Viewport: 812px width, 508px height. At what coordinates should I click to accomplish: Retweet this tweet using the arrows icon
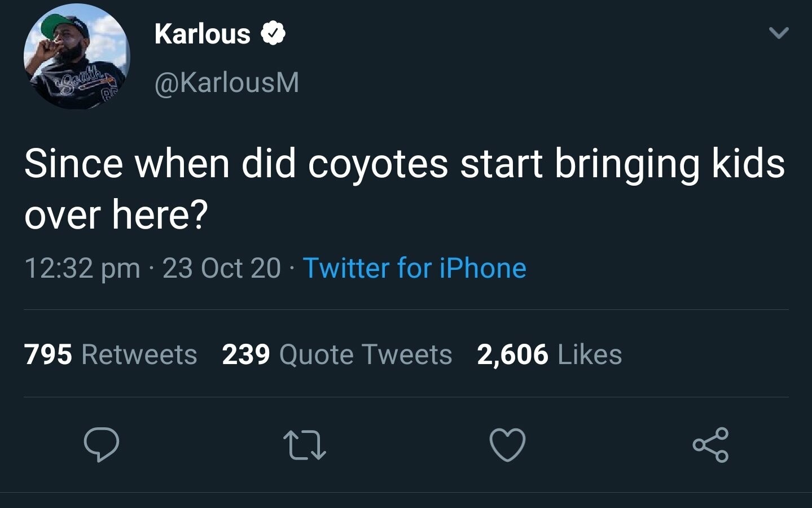click(305, 445)
